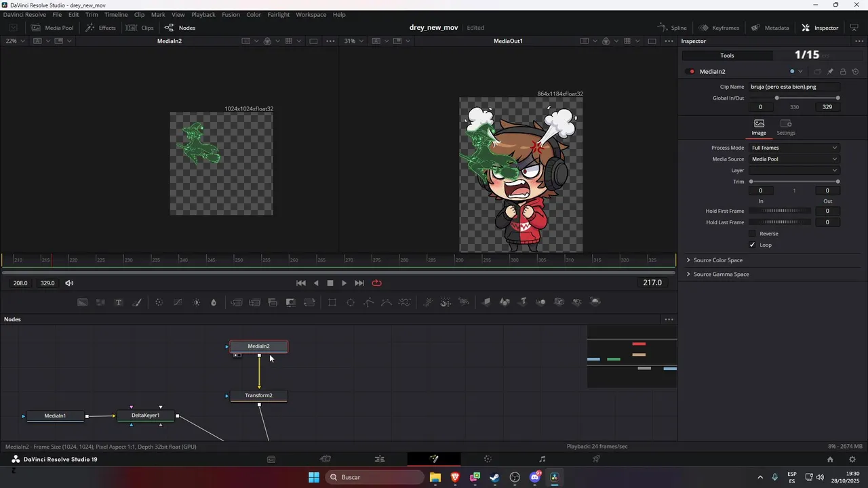Toggle the Spline panel
Screen dimensions: 868x488
click(672, 28)
